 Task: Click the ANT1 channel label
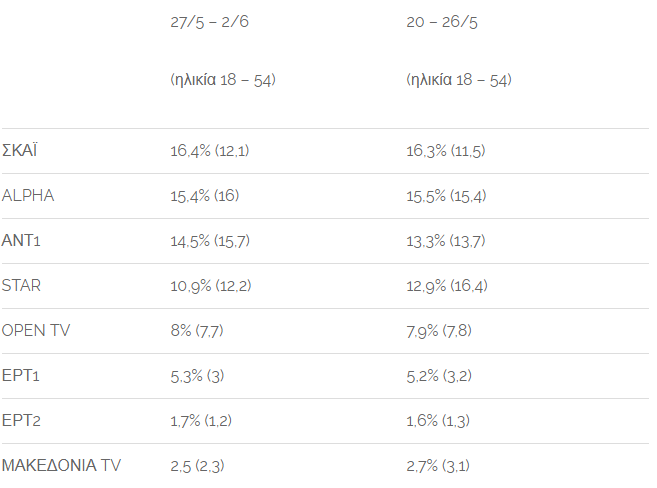(x=21, y=240)
